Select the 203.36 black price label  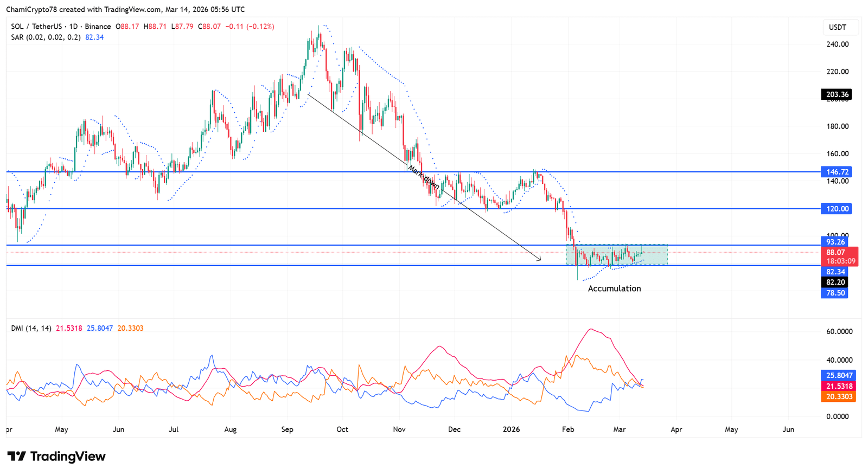pyautogui.click(x=836, y=94)
